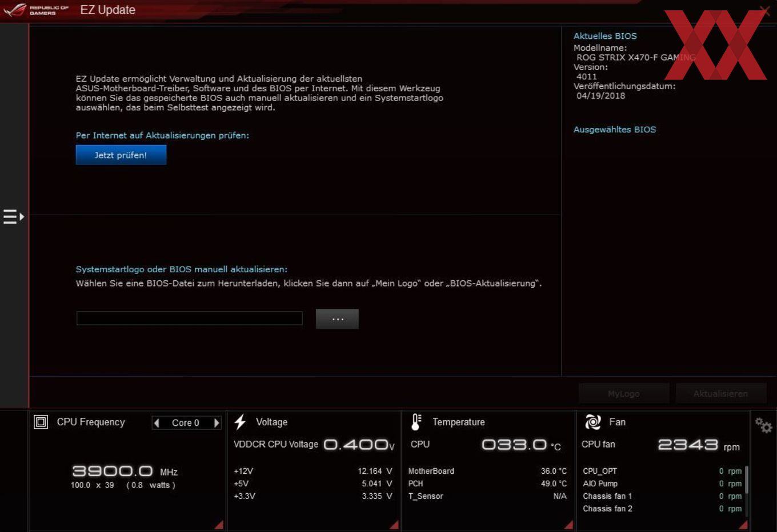Viewport: 777px width, 532px height.
Task: Expand the CPU Frequency panel corner arrow
Action: click(x=219, y=525)
